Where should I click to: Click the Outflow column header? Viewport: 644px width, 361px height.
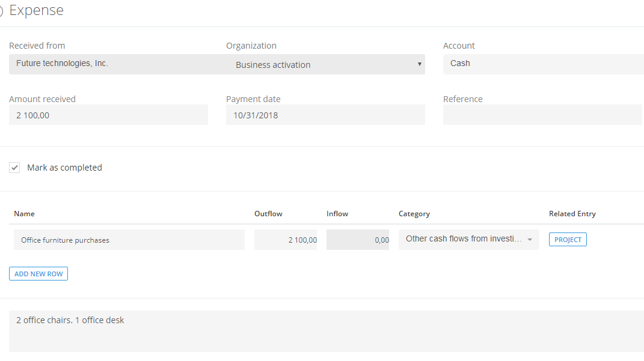[268, 214]
